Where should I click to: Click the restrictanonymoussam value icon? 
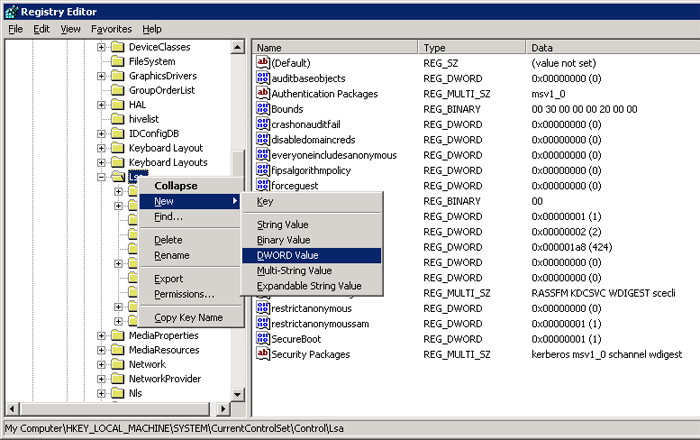pos(263,323)
